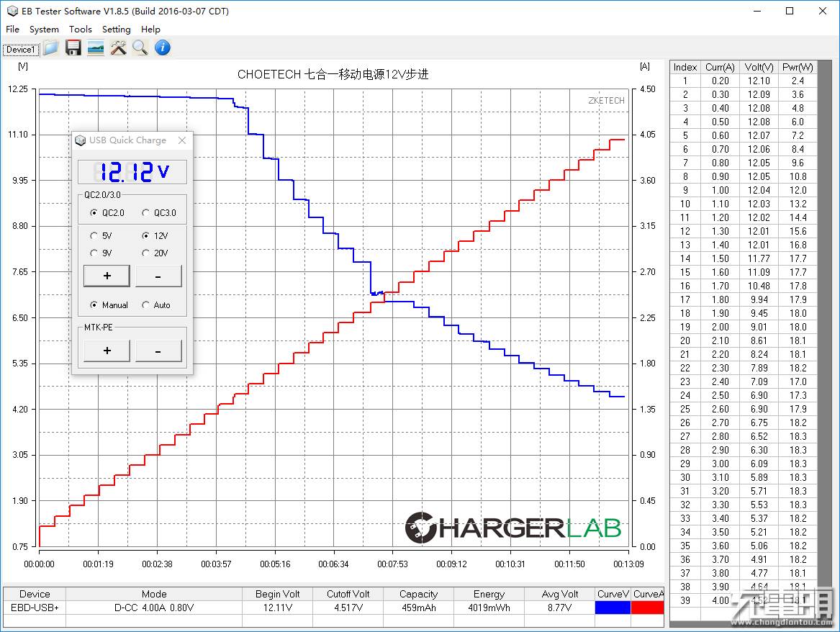Click the Index column header
Viewport: 840px width, 632px height.
(x=685, y=67)
